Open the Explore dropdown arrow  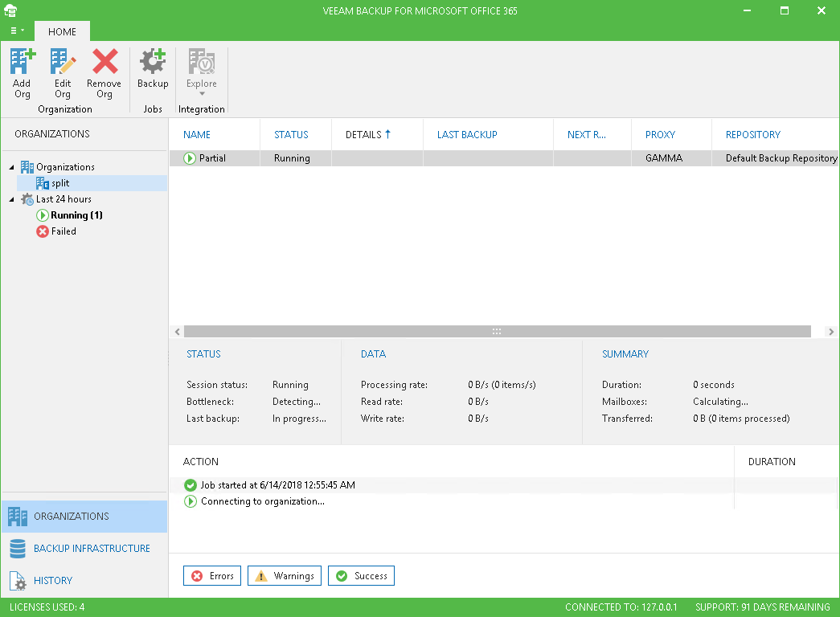tap(202, 94)
